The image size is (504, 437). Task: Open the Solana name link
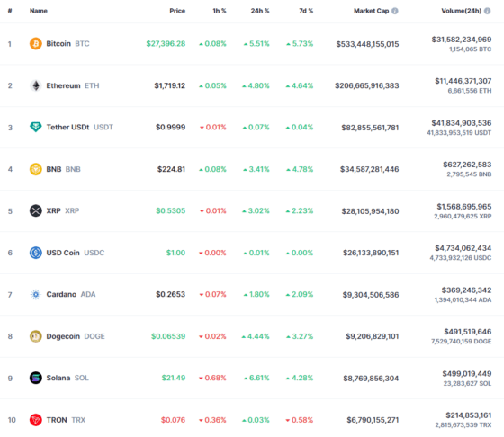pyautogui.click(x=58, y=378)
